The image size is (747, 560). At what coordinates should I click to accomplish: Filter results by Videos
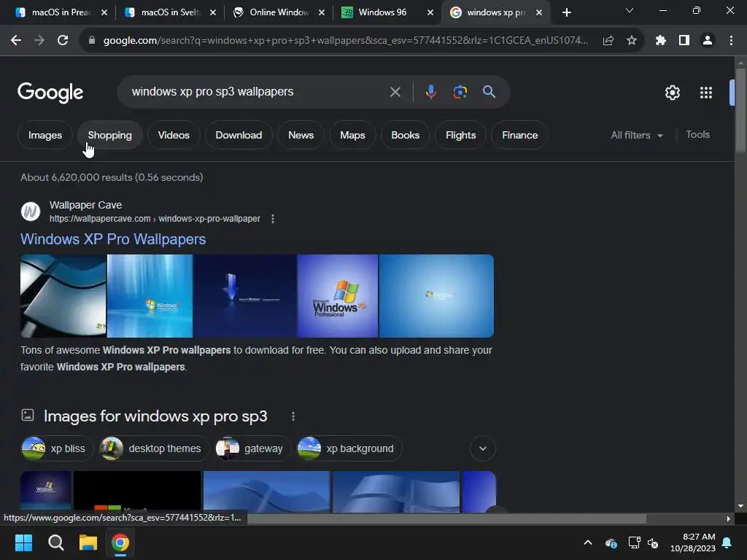point(174,135)
